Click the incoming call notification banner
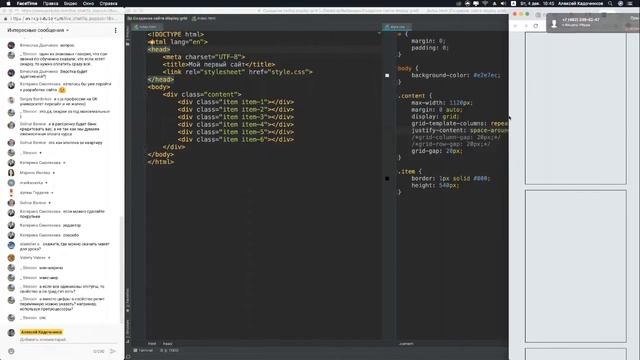This screenshot has height=360, width=640. [x=593, y=22]
